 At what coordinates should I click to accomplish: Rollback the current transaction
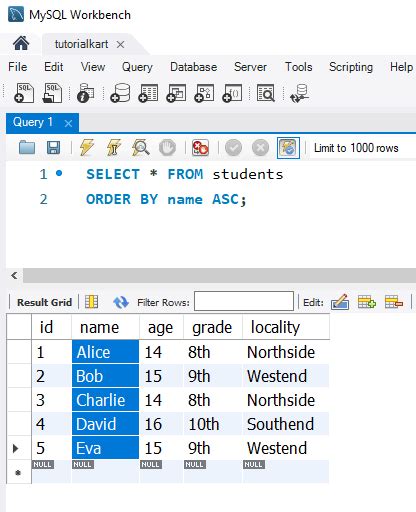coord(260,148)
